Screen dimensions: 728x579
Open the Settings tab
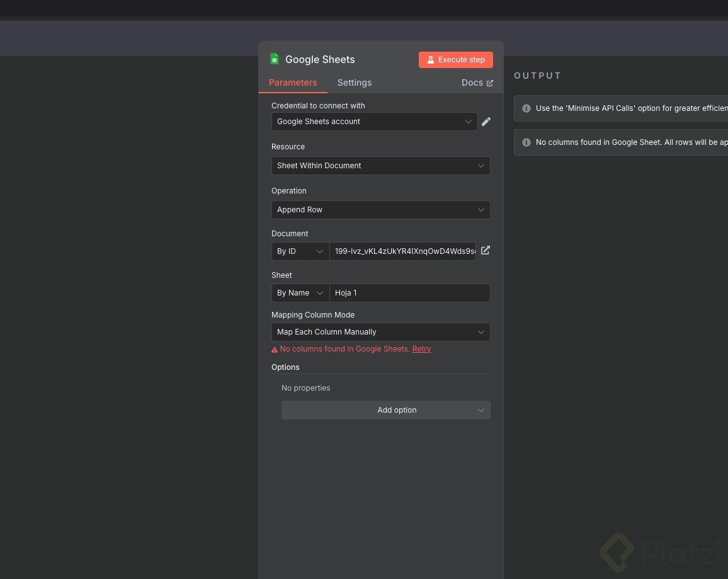[x=355, y=83]
